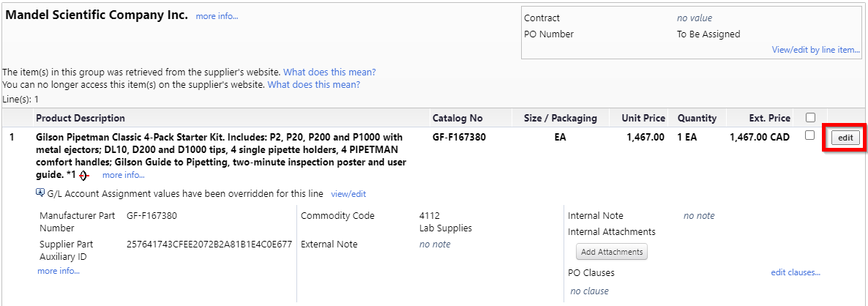Click the External Note no note value
This screenshot has height=306, width=868.
coord(435,244)
